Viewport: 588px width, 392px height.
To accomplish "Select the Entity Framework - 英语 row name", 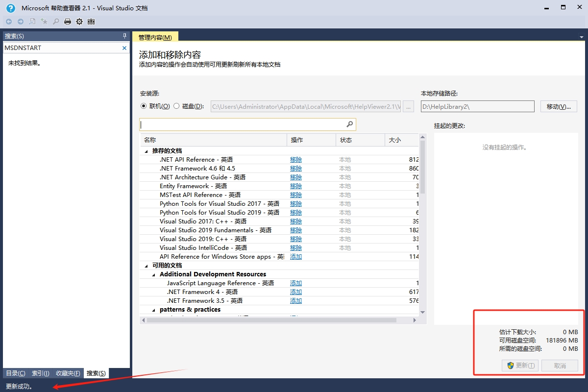I will tap(193, 186).
